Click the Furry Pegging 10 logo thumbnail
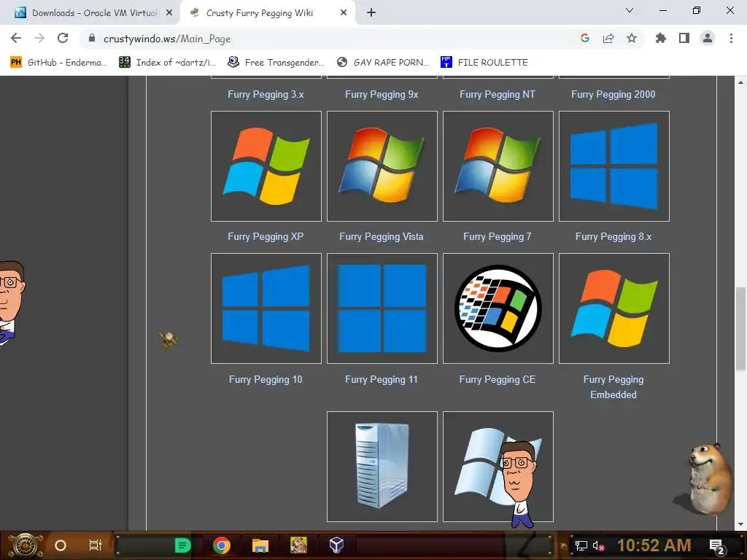Viewport: 747px width, 560px height. (x=266, y=308)
